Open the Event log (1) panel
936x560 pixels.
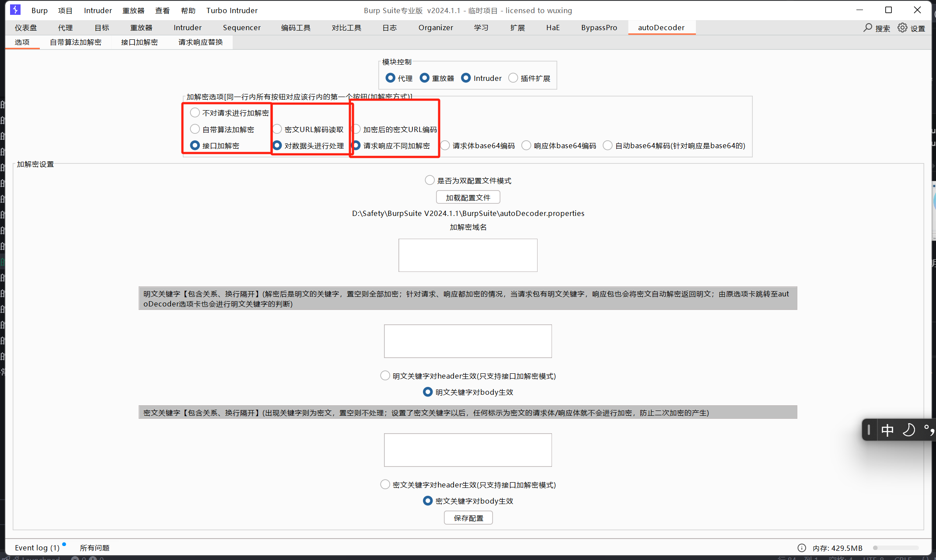click(x=37, y=548)
